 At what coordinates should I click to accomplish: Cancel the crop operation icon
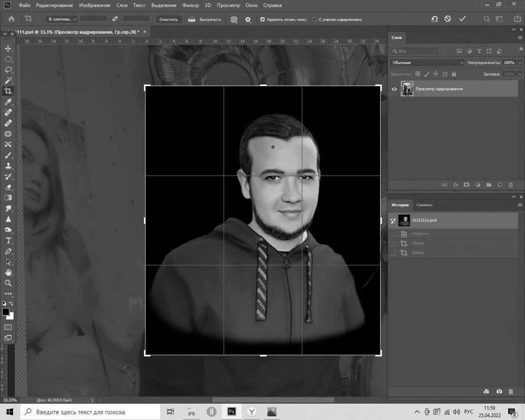448,19
